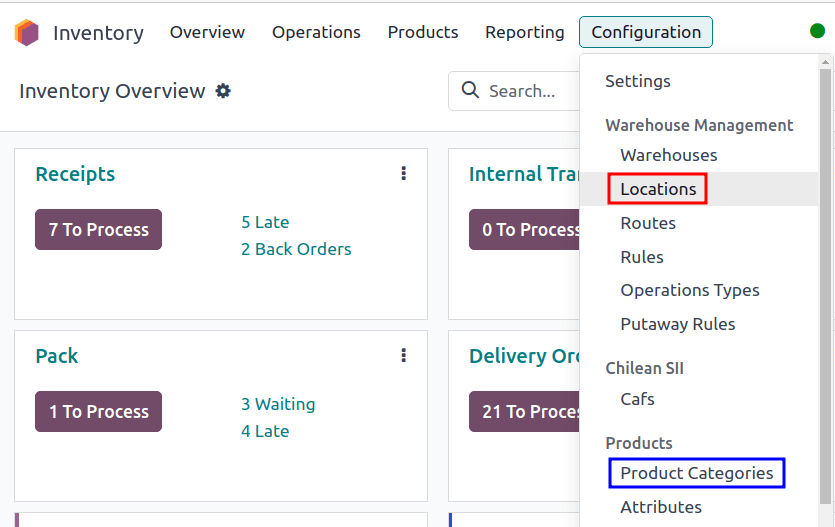Open the 2 Back Orders link
The width and height of the screenshot is (835, 527).
coord(296,249)
